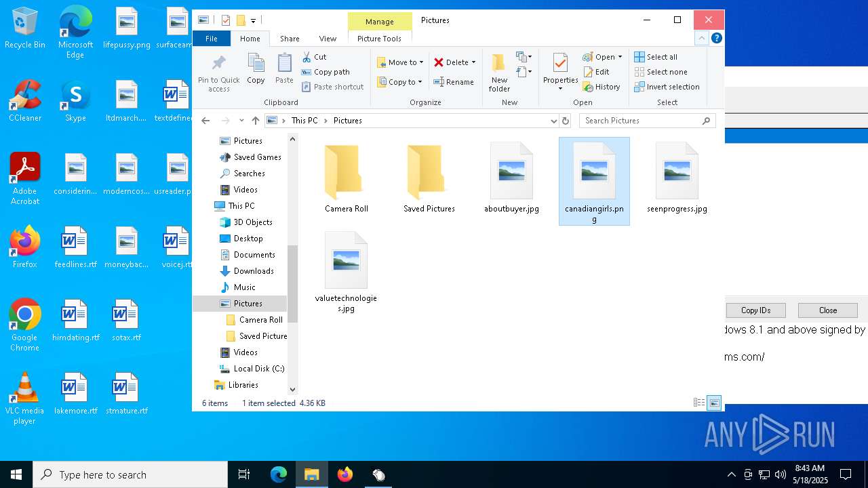Click Pin to Quick access icon

coord(218,73)
